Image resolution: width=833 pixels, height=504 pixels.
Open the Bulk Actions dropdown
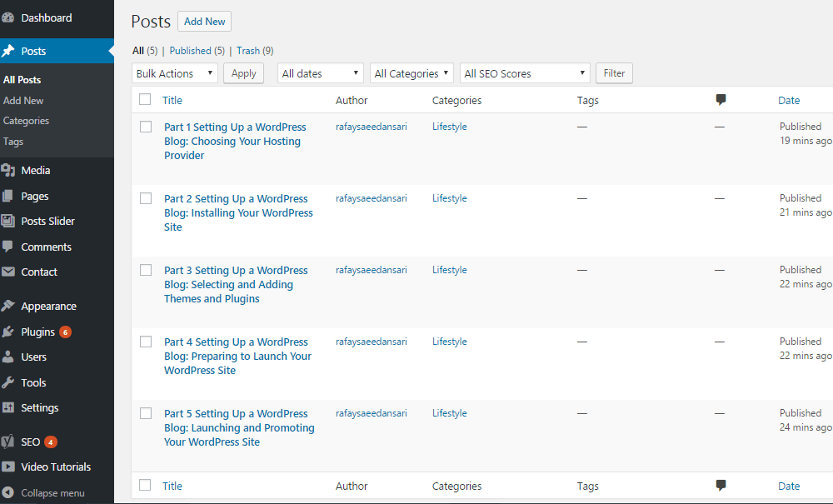174,73
